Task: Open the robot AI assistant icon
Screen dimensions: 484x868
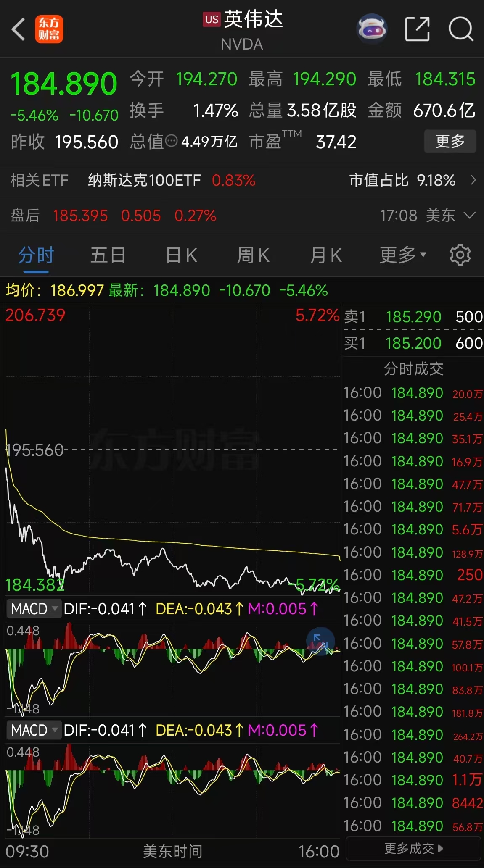Action: pos(371,29)
